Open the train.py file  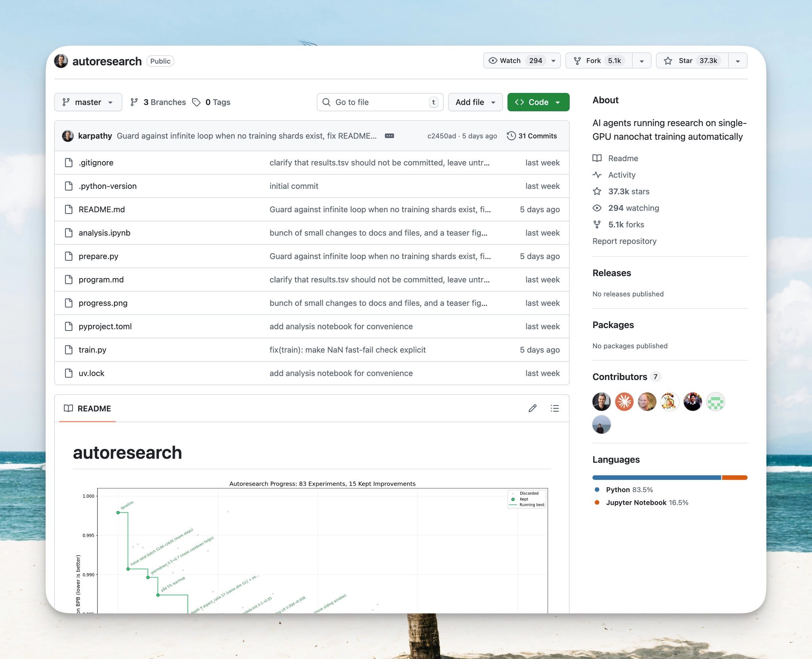click(92, 350)
